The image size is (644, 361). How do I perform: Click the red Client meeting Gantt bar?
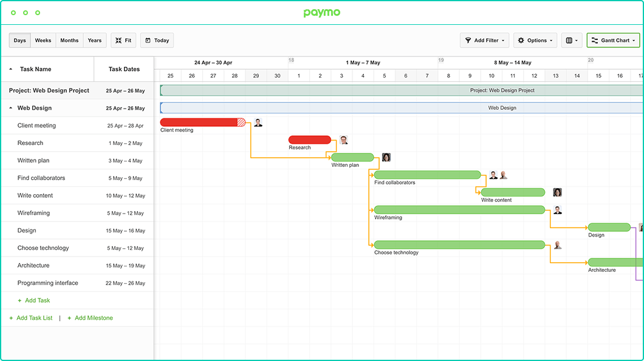tap(203, 122)
